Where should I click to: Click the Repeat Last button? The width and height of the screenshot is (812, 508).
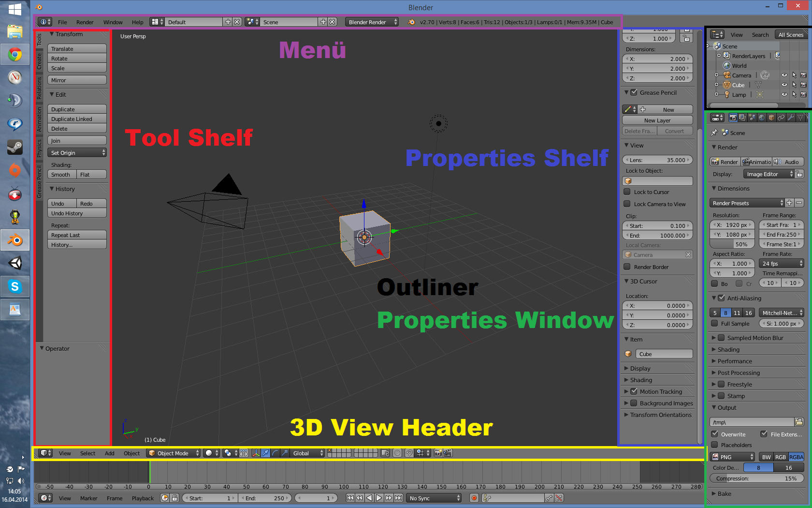click(77, 235)
